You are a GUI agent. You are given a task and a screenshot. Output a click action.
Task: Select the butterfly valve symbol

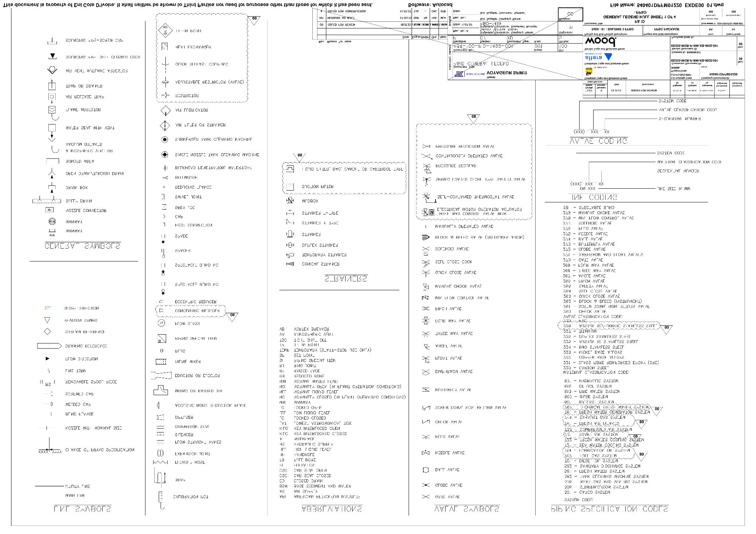point(426,390)
